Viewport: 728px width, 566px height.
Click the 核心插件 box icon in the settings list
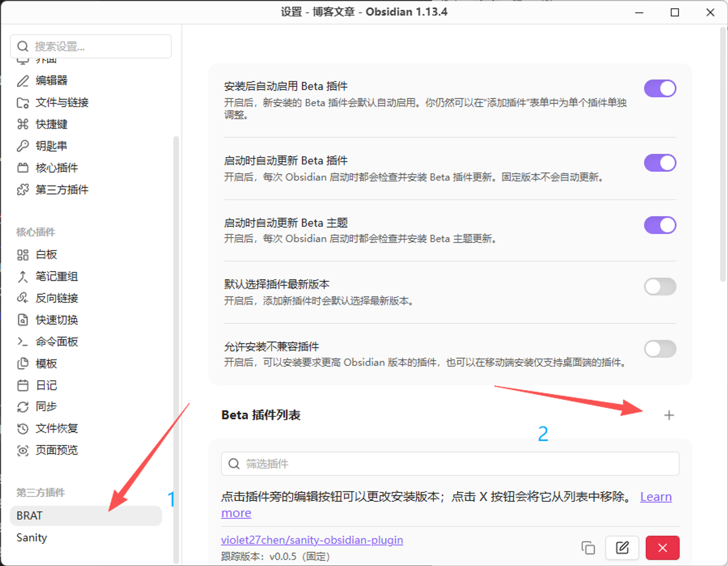tap(23, 168)
